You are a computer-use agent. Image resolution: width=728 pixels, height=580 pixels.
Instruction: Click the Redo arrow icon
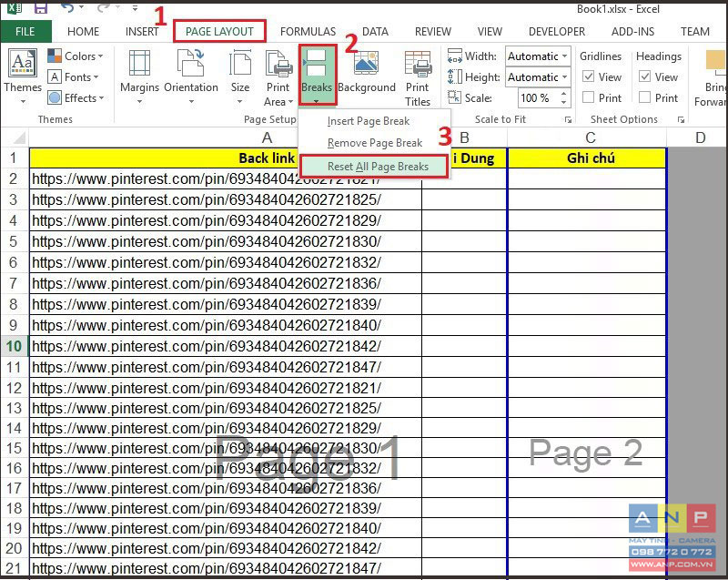(x=104, y=7)
